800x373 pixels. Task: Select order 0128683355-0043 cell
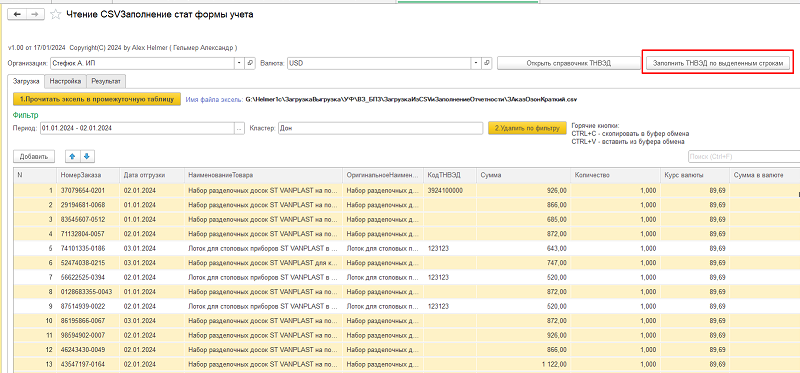tap(88, 291)
